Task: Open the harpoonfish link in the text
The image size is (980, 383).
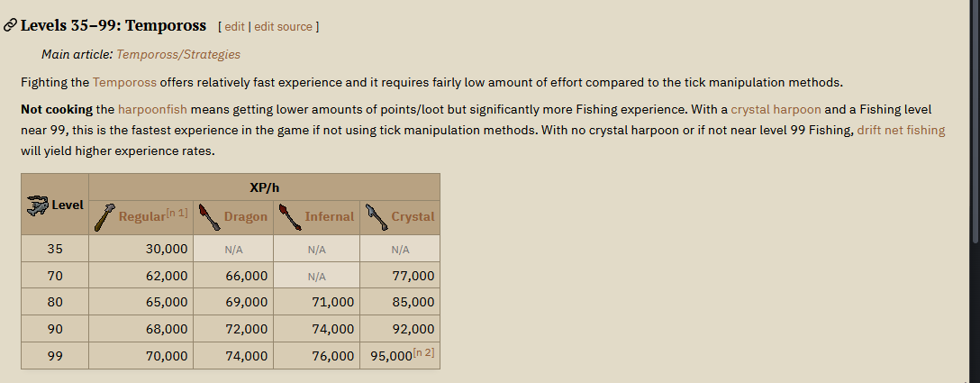Action: tap(152, 110)
